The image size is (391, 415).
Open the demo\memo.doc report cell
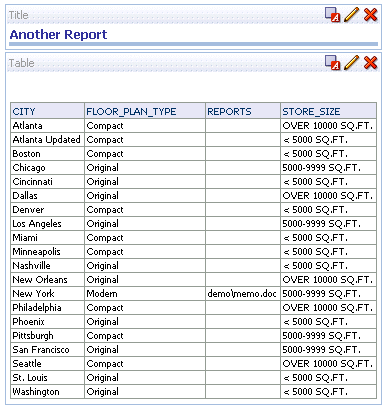pos(243,294)
